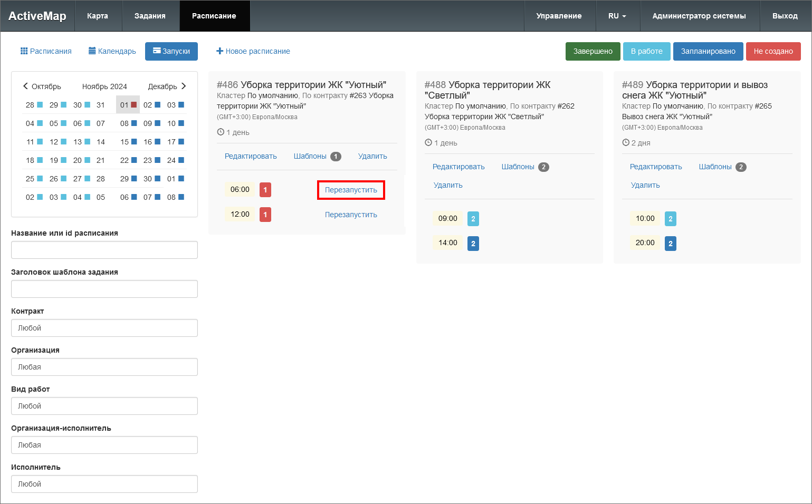Viewport: 812px width, 504px height.
Task: Select November 01 with red marker
Action: [128, 105]
